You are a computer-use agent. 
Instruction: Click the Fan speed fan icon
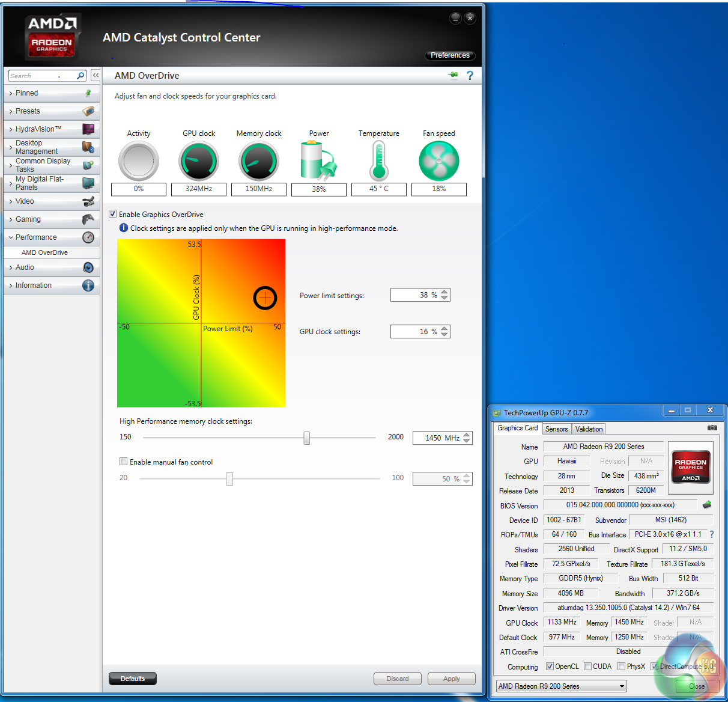point(439,161)
